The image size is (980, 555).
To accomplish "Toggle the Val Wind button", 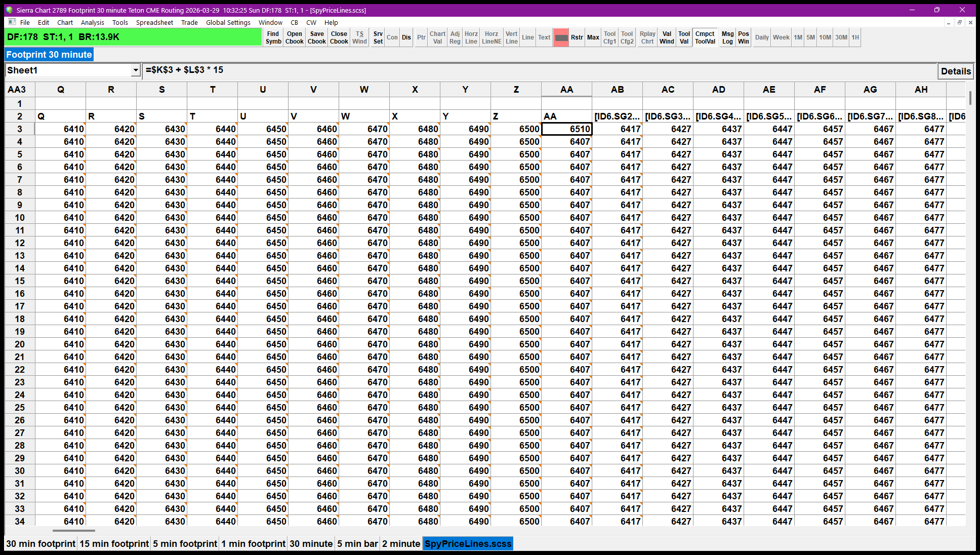I will [x=667, y=37].
